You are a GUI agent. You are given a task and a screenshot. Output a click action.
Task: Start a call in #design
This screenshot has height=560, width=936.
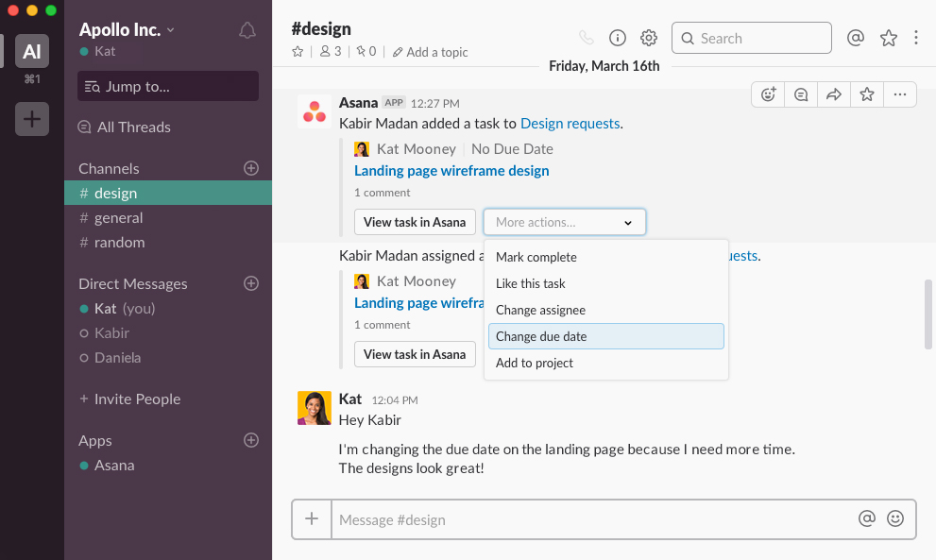tap(586, 37)
